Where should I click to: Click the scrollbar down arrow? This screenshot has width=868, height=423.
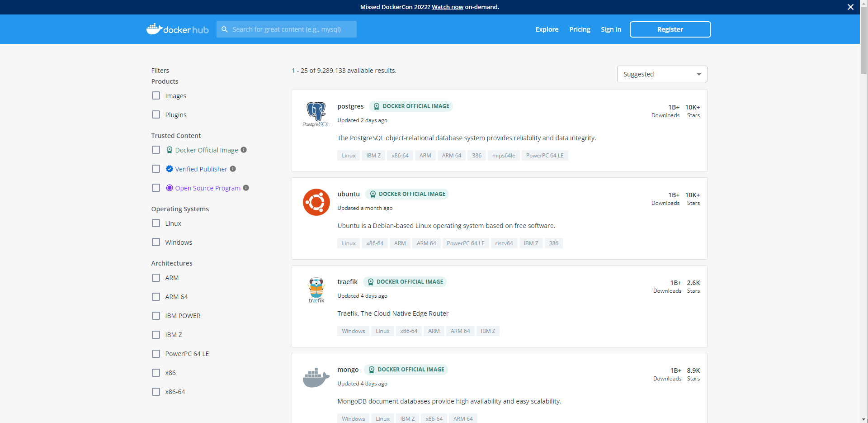(x=863, y=419)
